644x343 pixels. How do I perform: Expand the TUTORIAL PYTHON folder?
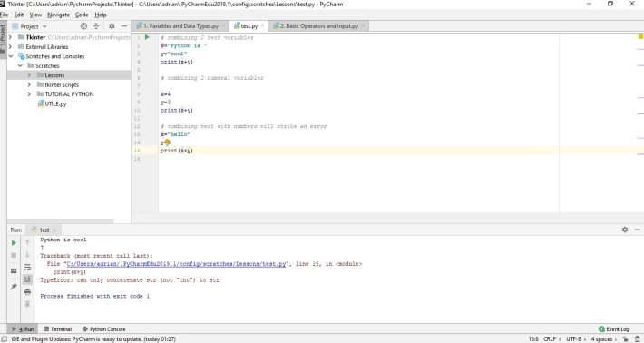29,94
